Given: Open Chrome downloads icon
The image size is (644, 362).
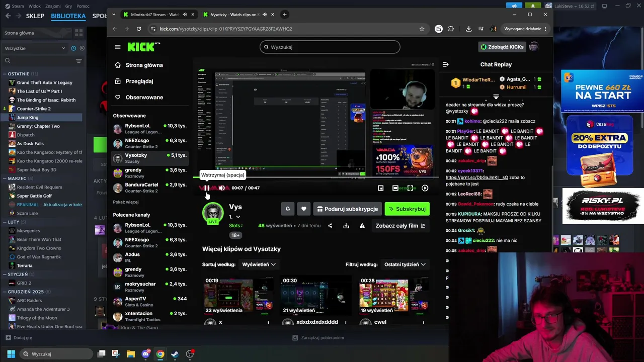Looking at the screenshot, I should click(x=468, y=29).
